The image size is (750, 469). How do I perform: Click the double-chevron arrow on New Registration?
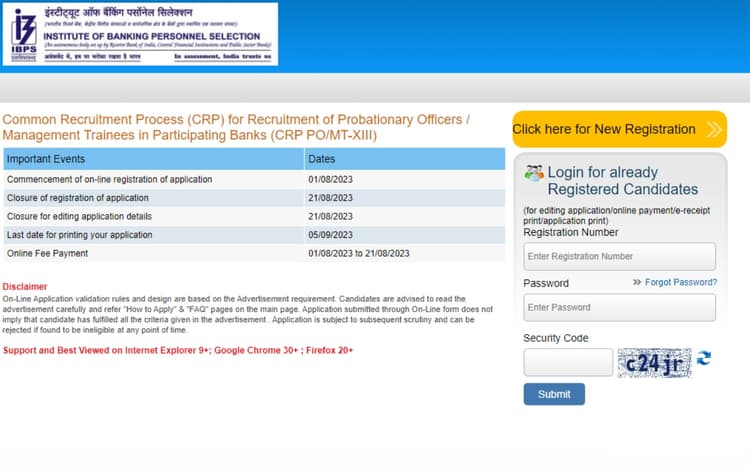(713, 129)
